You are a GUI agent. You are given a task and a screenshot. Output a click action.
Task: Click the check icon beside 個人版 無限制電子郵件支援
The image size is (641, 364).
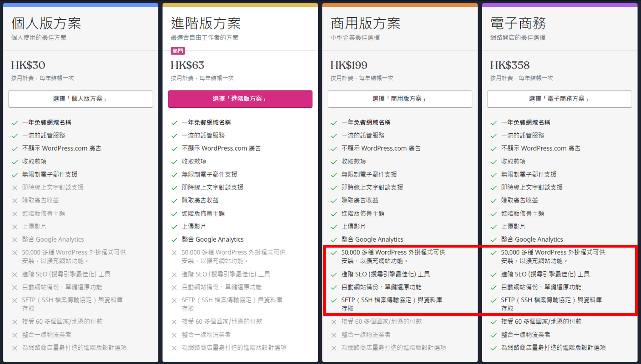[14, 175]
